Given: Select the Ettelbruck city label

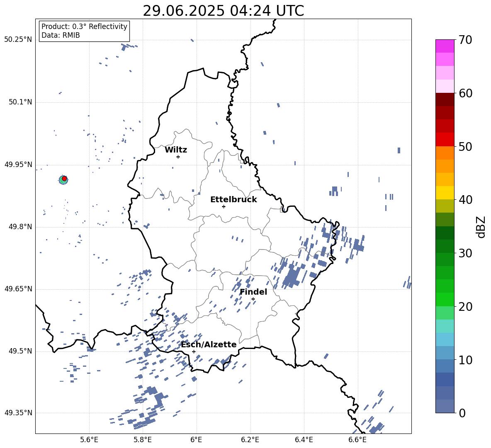Looking at the screenshot, I should click(233, 200).
